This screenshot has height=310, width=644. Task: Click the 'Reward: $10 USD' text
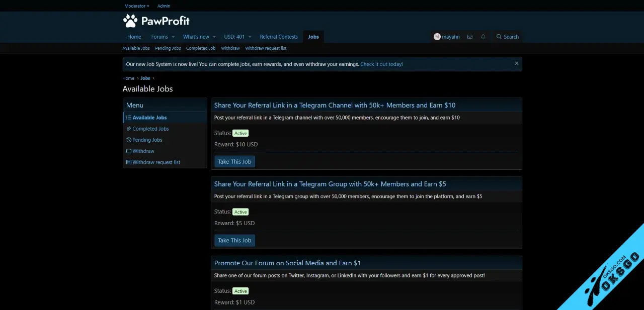[236, 145]
